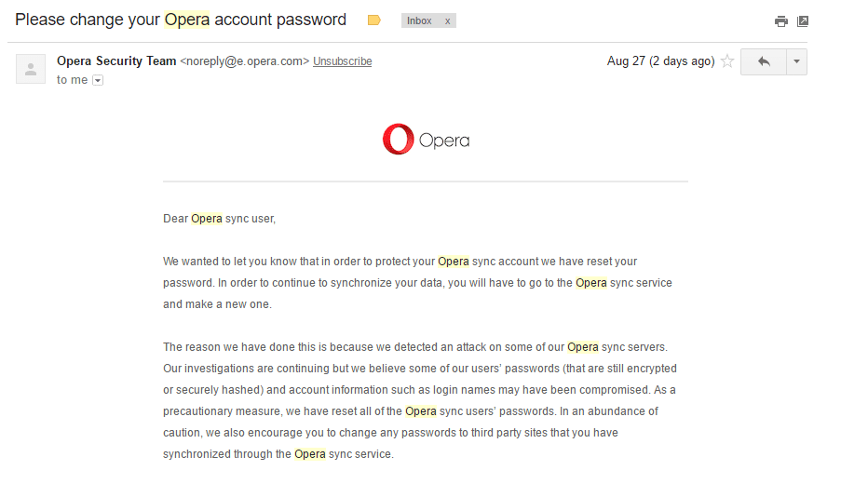Click the gray Opera wordmark beside the logo
Image resolution: width=868 pixels, height=484 pixels.
[444, 141]
